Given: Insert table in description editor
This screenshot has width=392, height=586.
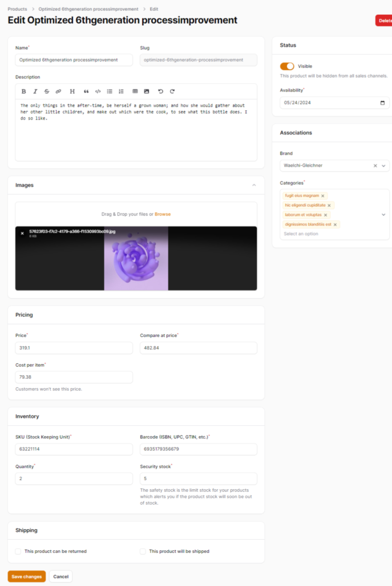Looking at the screenshot, I should pyautogui.click(x=135, y=91).
